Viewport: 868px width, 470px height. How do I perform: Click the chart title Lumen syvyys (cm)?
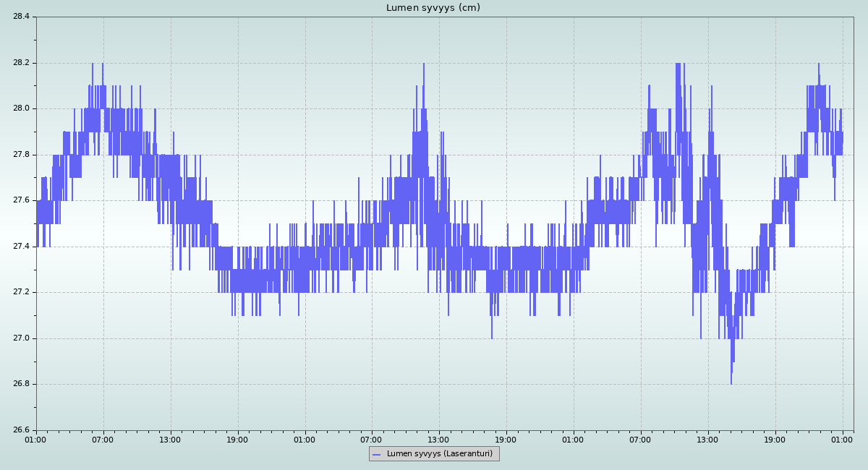[433, 8]
